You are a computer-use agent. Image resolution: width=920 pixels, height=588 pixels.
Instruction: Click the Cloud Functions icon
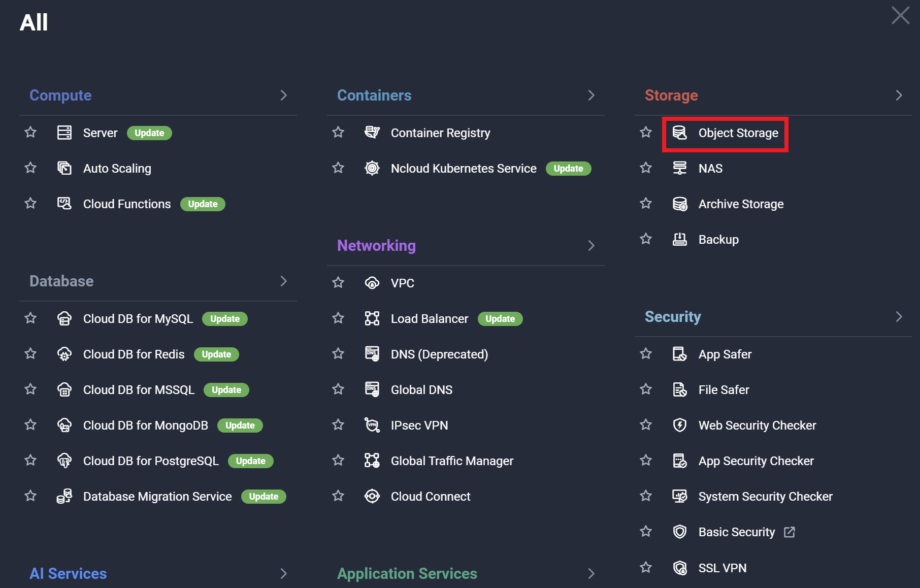pyautogui.click(x=64, y=204)
